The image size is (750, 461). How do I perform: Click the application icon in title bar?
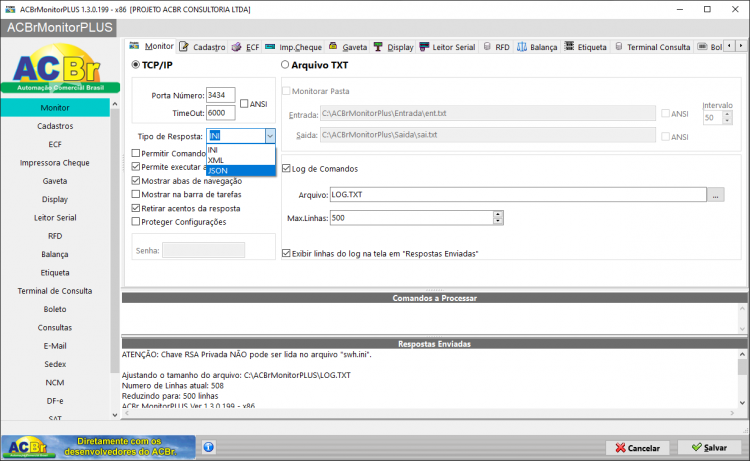(x=10, y=9)
